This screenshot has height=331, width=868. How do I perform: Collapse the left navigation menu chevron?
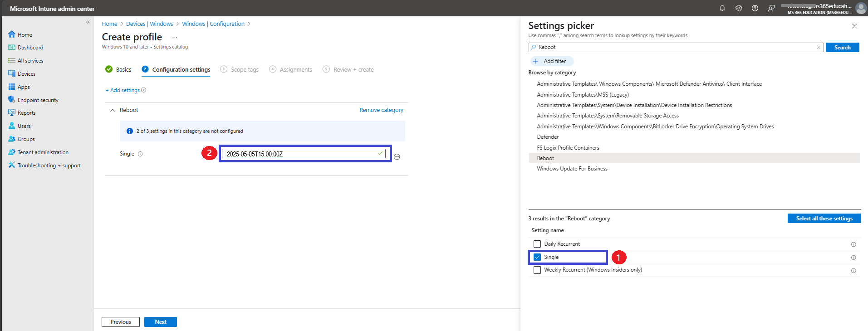click(x=88, y=22)
